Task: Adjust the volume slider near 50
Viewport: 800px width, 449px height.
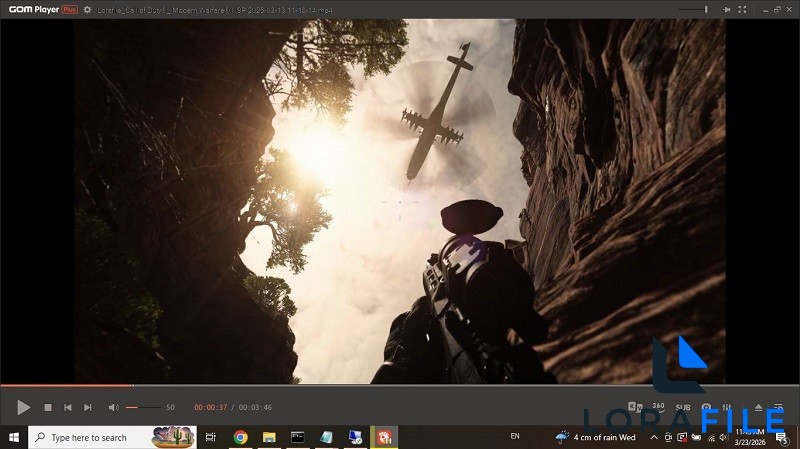Action: click(143, 407)
